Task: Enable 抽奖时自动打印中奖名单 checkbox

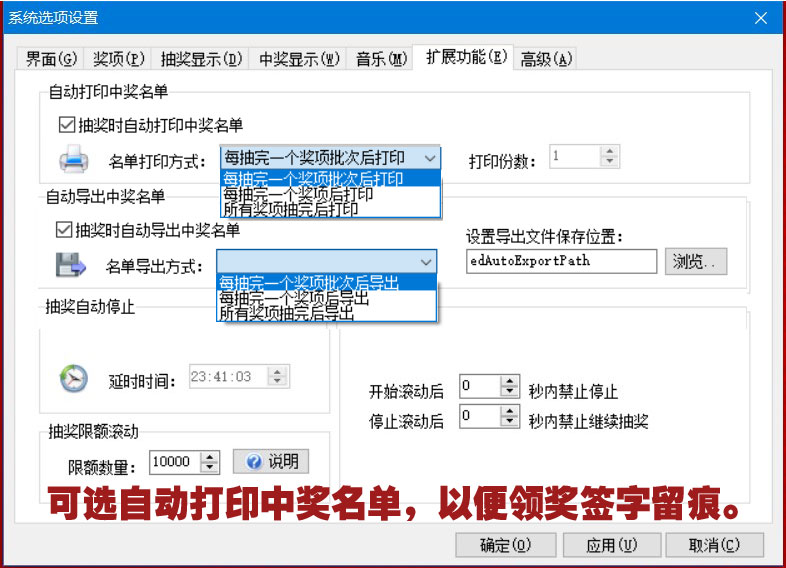Action: point(67,125)
